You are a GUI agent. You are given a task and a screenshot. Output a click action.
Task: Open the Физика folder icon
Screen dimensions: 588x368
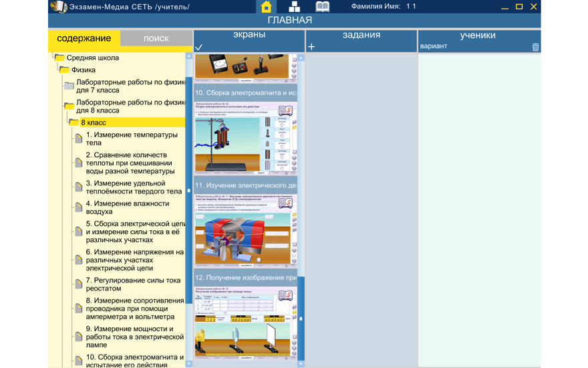[x=65, y=70]
